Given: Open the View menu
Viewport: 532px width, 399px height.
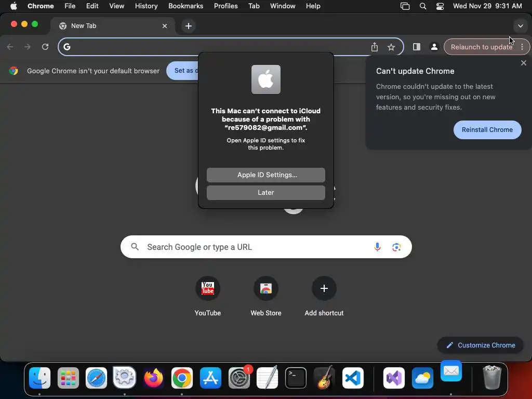Looking at the screenshot, I should click(116, 6).
